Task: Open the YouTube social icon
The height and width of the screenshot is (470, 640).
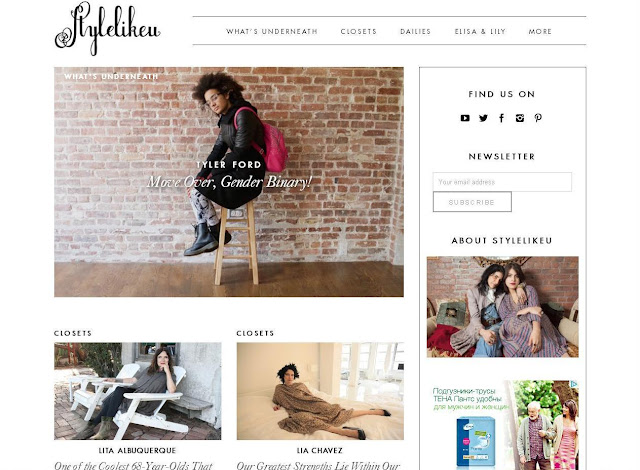Action: pos(465,118)
